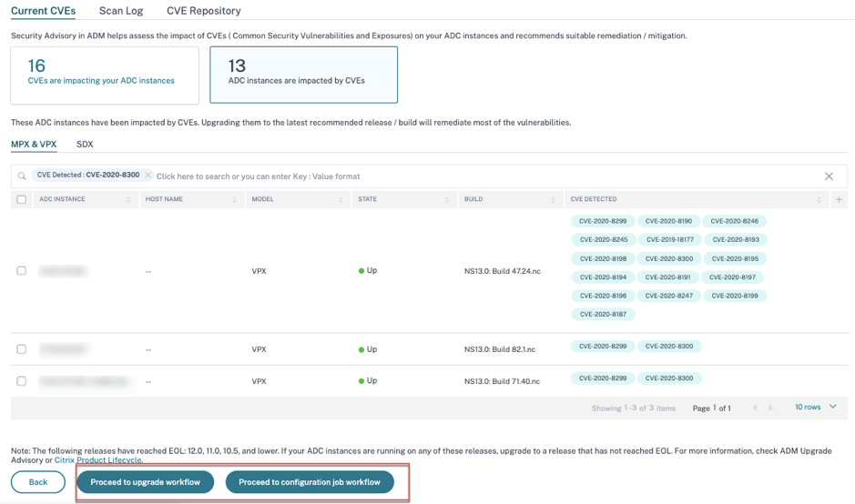This screenshot has height=504, width=855.
Task: Open the Scan Log tab
Action: click(x=121, y=11)
